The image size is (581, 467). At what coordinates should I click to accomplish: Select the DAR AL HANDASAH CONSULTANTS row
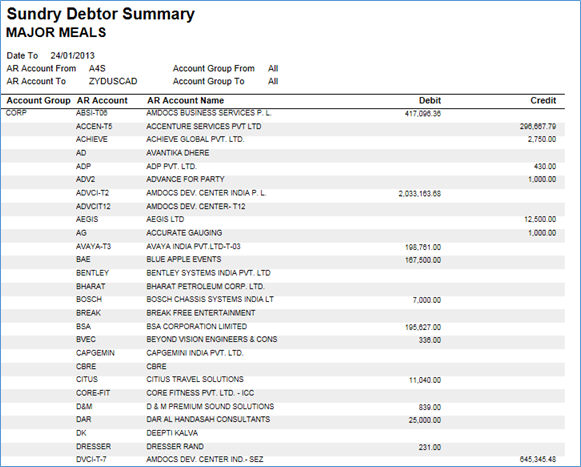coord(283,420)
